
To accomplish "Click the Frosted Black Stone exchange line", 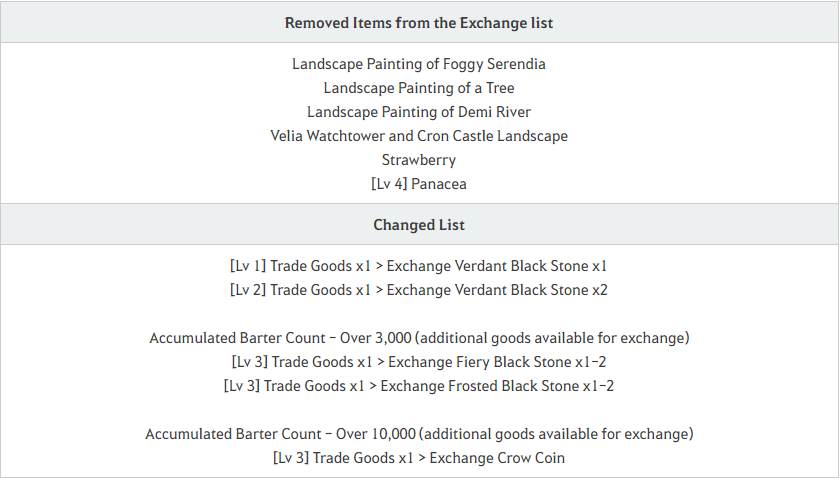I will coord(418,386).
